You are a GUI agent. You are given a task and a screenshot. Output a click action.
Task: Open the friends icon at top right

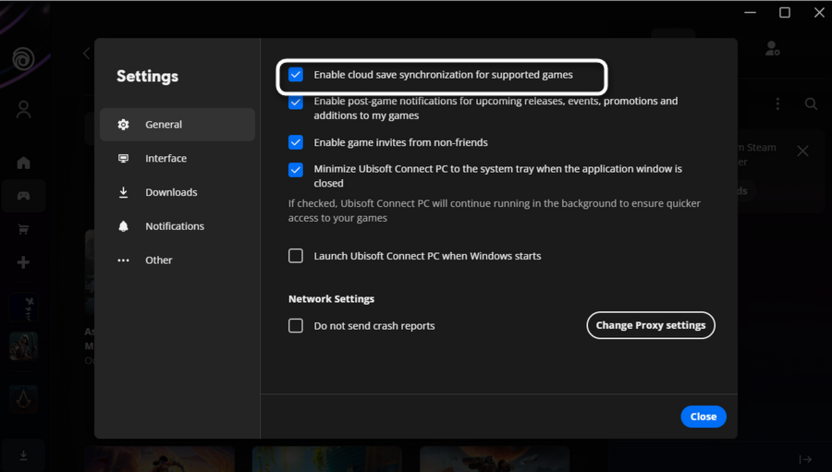773,49
